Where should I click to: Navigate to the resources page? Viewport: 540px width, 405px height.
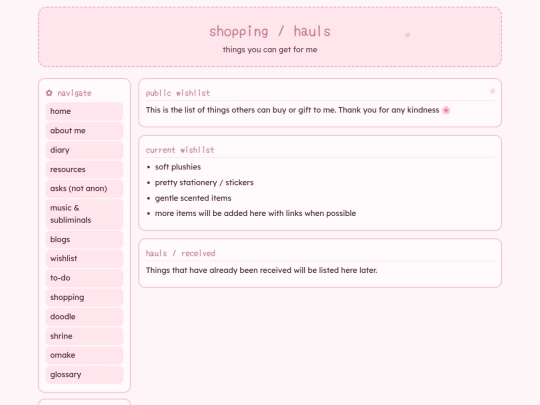pos(84,169)
